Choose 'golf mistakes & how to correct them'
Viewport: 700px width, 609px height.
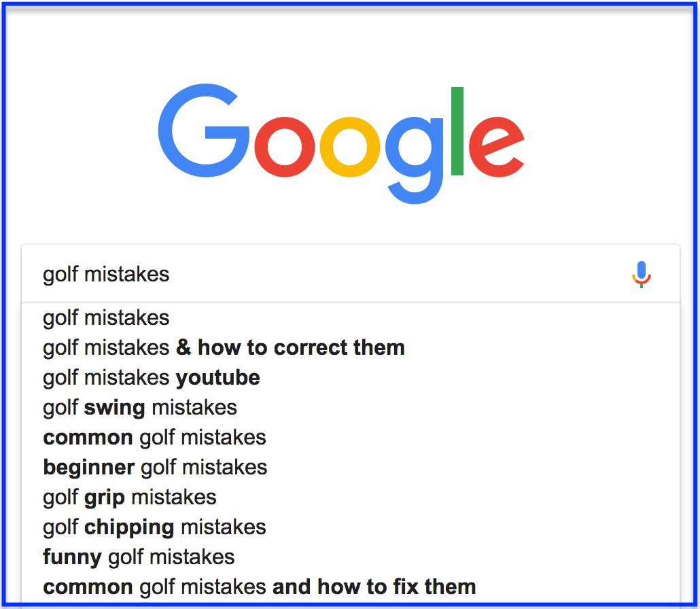[351, 348]
